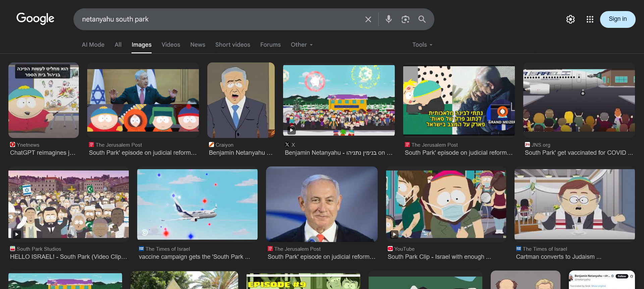The width and height of the screenshot is (644, 289).
Task: Clear the search box text
Action: pos(368,19)
